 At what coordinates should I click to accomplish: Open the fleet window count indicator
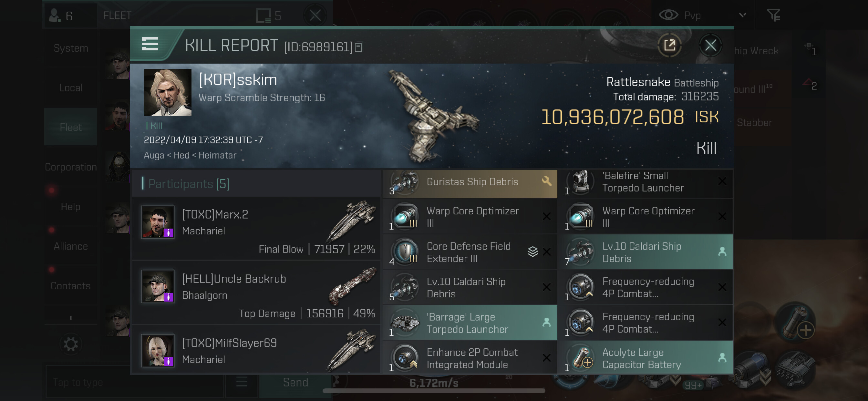point(269,15)
